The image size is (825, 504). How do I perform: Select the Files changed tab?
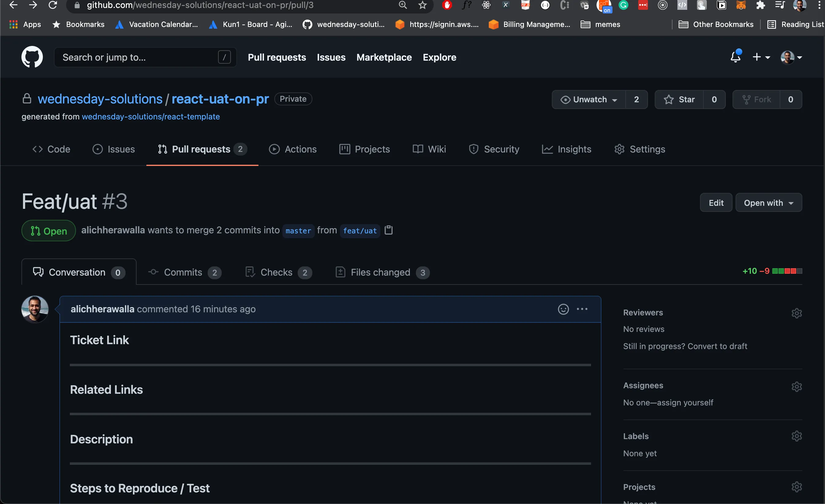382,272
